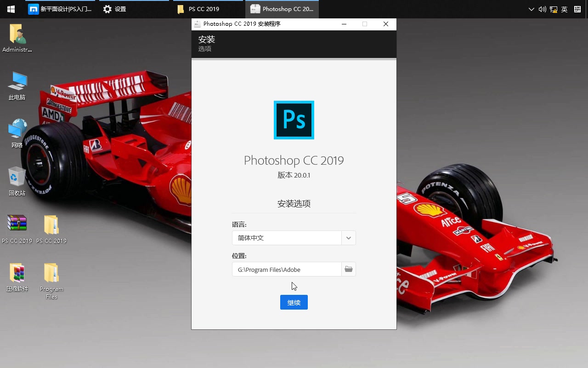
Task: Click the 安装选项 heading text
Action: click(294, 203)
